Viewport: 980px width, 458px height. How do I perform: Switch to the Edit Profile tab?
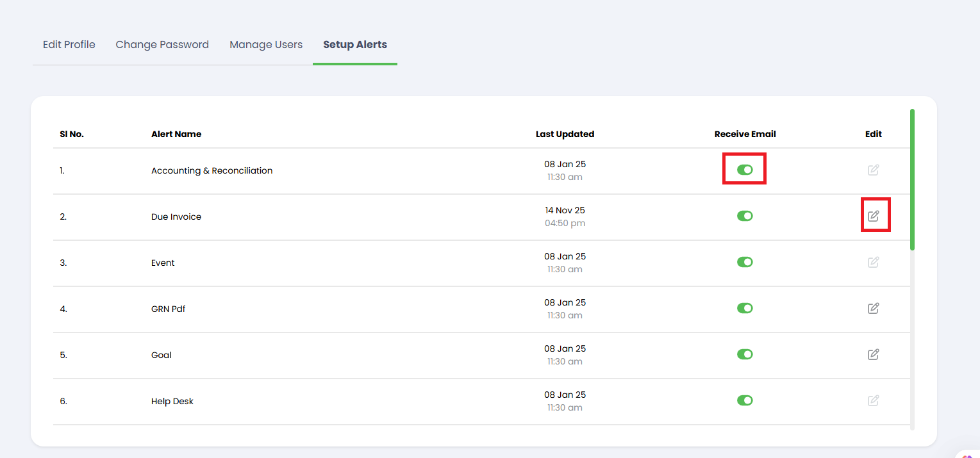click(69, 45)
